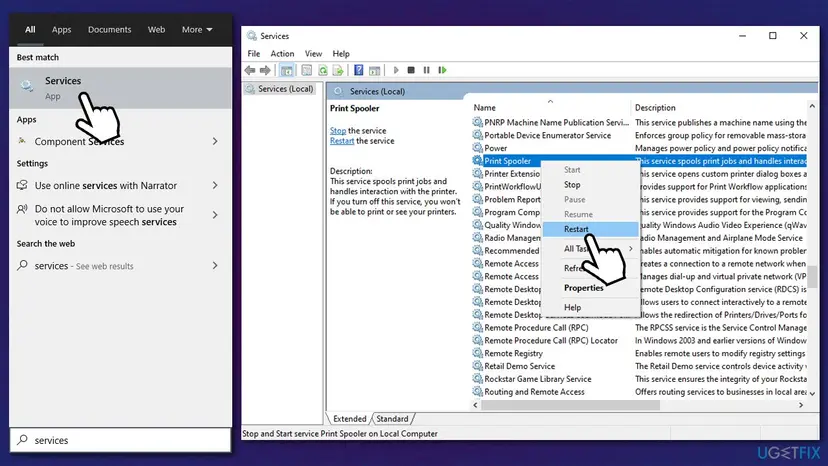Select the Web search filter tab
The width and height of the screenshot is (828, 466).
pyautogui.click(x=156, y=30)
